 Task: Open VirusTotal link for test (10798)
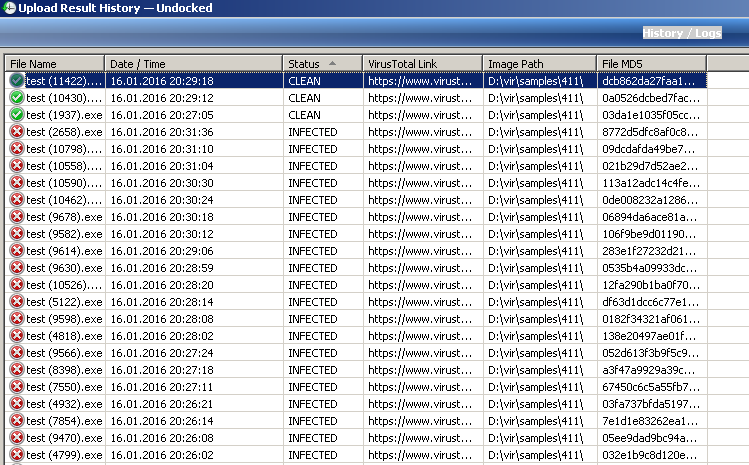click(x=420, y=149)
